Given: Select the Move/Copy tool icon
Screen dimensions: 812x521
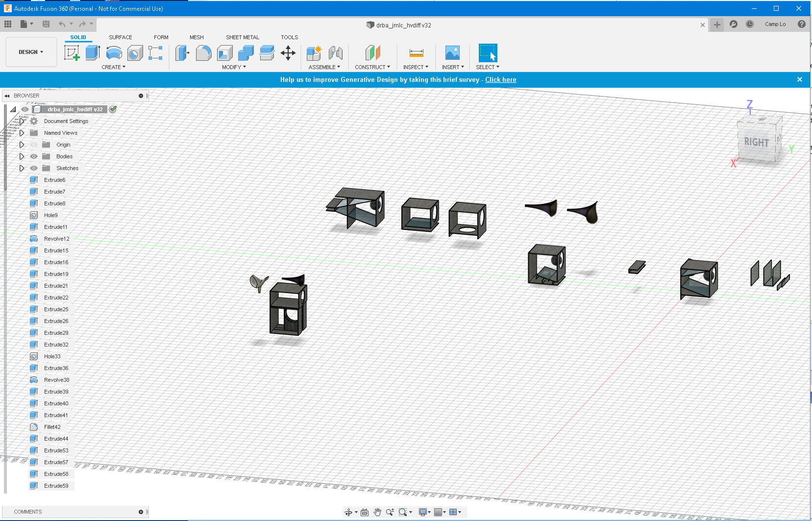Looking at the screenshot, I should (x=288, y=53).
